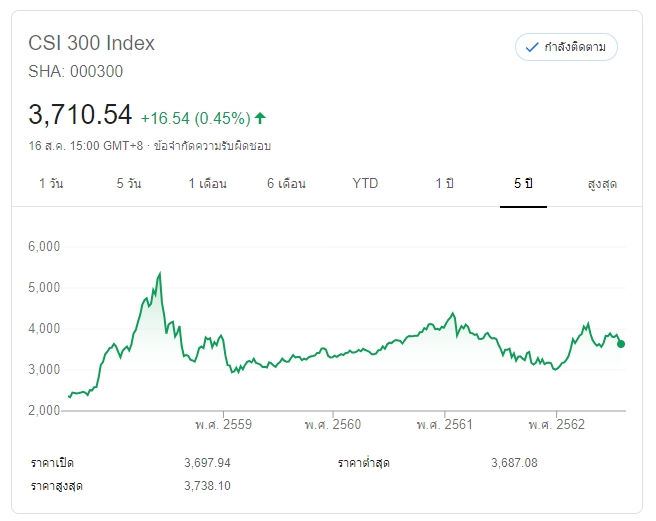Click the green endpoint dot on chart
Screen dimensions: 656x521
point(621,344)
